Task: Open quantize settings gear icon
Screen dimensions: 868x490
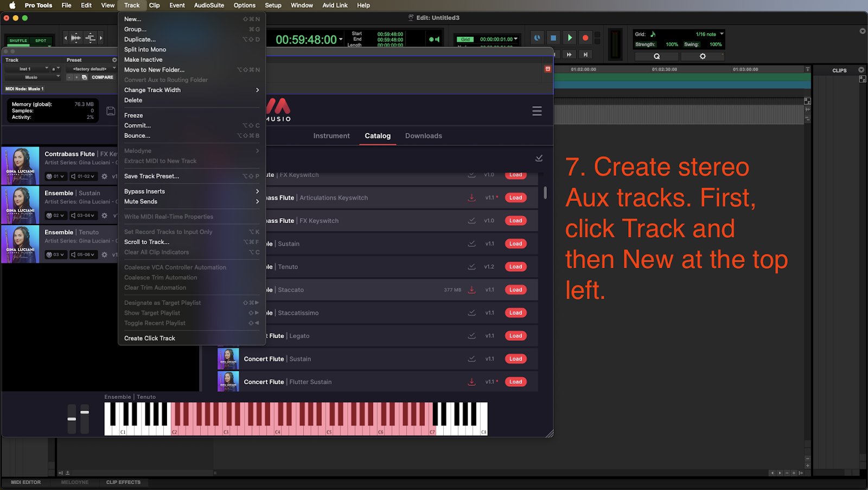Action: click(703, 56)
